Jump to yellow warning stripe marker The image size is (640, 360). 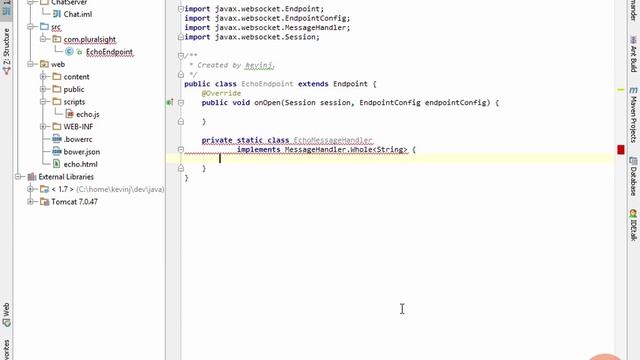click(x=621, y=89)
